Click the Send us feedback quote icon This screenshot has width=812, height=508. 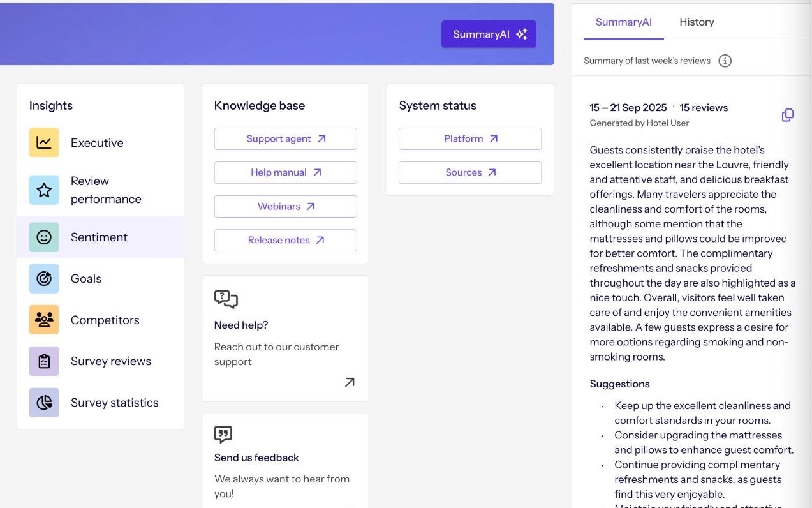coord(223,435)
